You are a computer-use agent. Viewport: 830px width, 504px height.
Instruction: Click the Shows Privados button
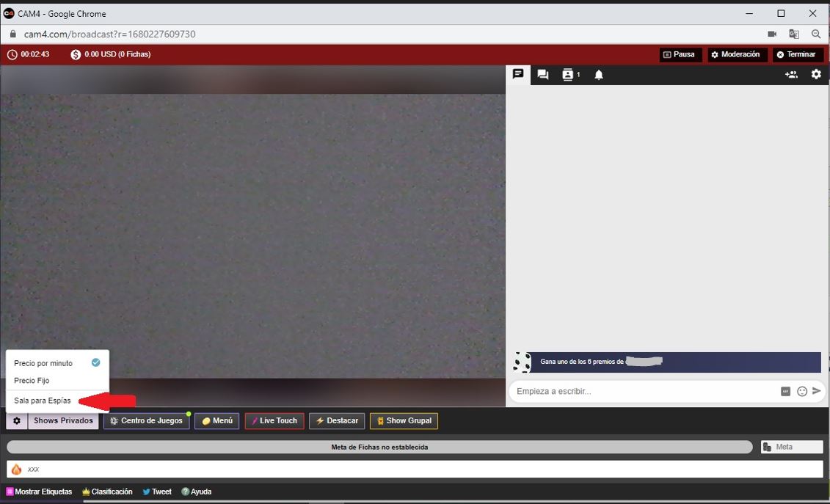pos(63,421)
